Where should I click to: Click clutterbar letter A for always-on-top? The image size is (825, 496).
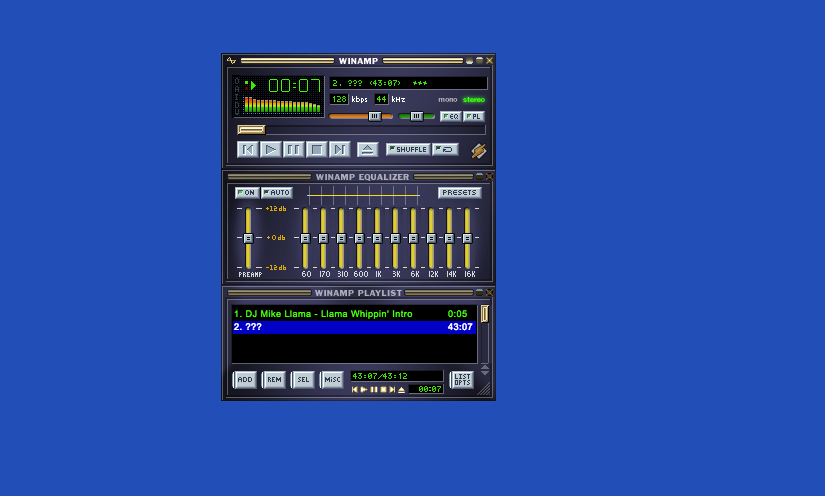tap(237, 89)
